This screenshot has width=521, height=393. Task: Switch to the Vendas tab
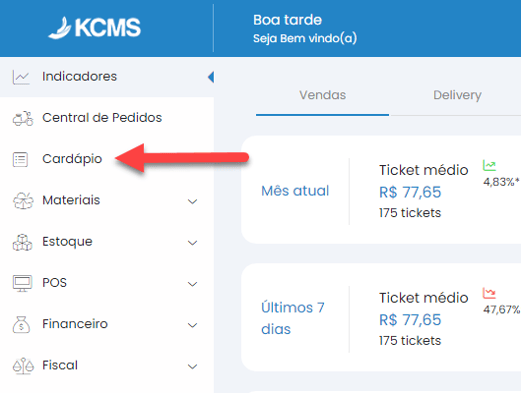pos(322,95)
